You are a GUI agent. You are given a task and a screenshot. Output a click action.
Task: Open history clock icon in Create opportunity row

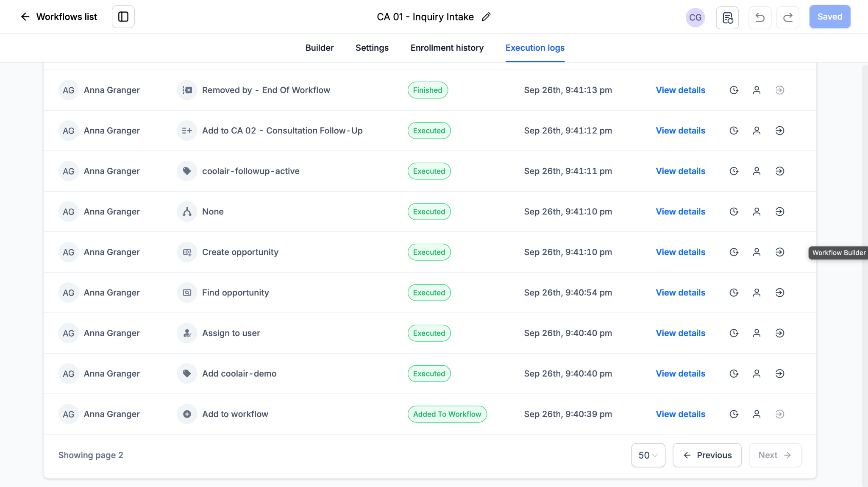coord(734,252)
